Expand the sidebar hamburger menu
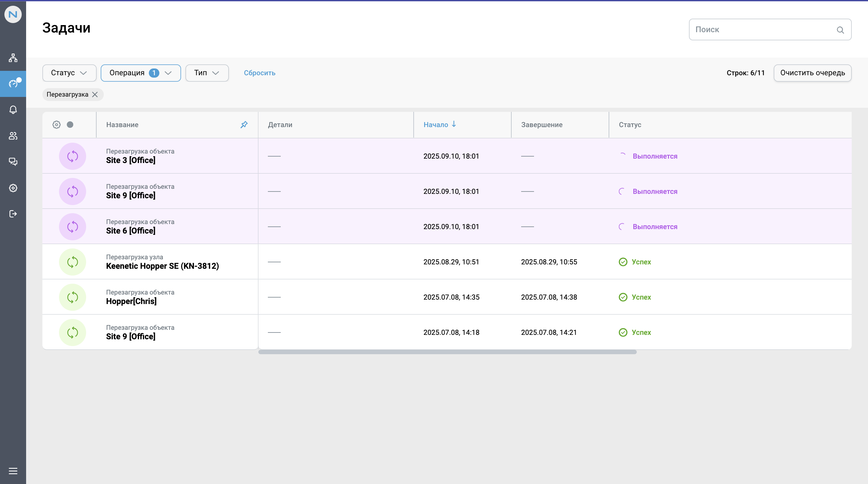This screenshot has height=484, width=868. [13, 471]
